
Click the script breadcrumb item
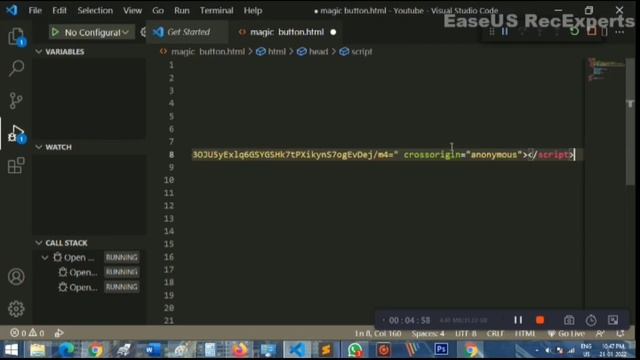[362, 51]
